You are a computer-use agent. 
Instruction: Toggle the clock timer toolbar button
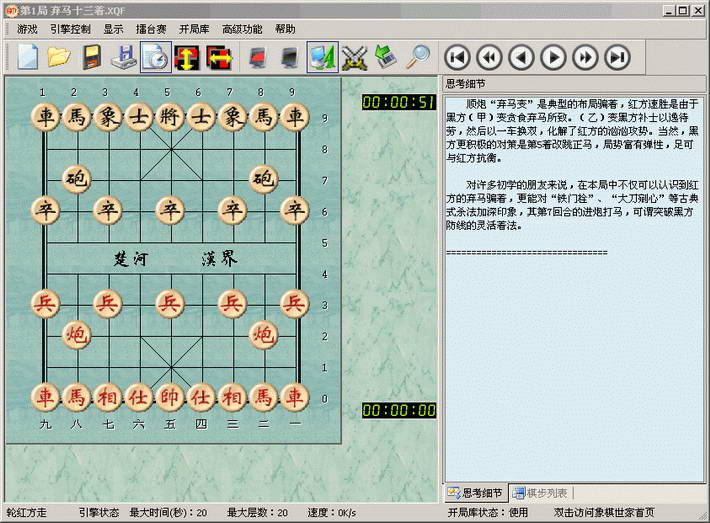(155, 56)
